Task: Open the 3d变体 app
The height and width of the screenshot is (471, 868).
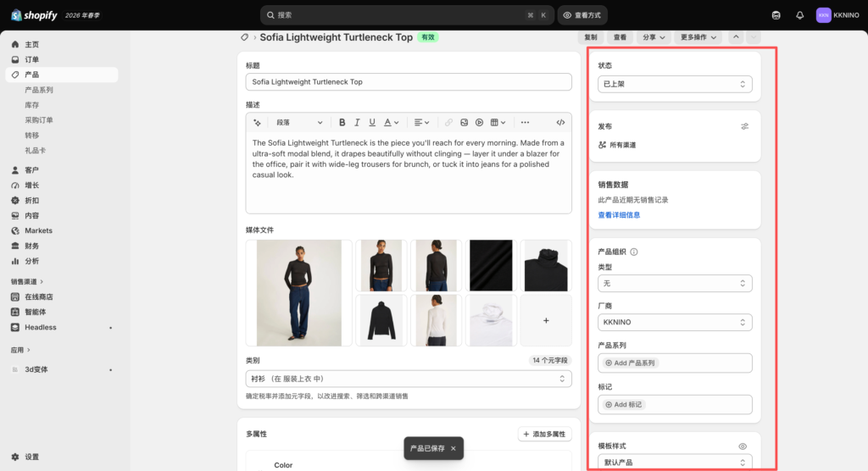Action: coord(61,369)
